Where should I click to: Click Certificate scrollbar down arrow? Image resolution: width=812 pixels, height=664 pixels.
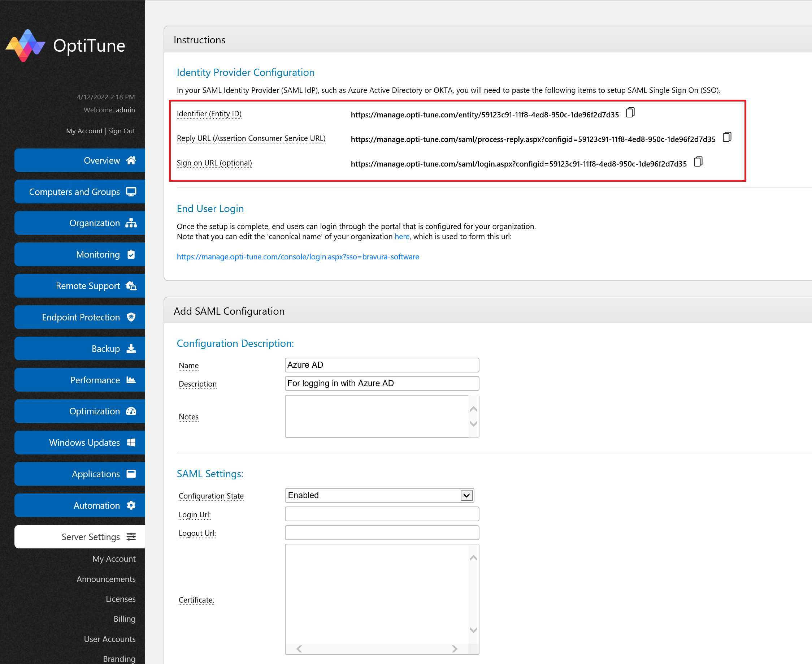pos(473,630)
